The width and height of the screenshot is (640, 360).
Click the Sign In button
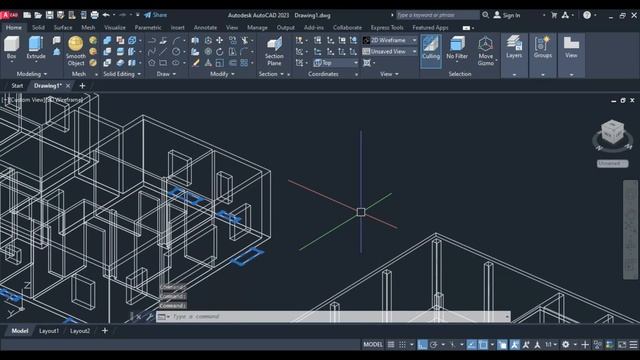coord(507,15)
